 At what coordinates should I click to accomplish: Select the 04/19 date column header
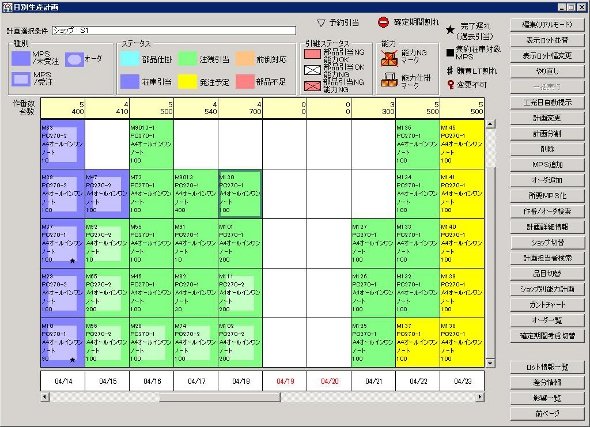pos(285,381)
